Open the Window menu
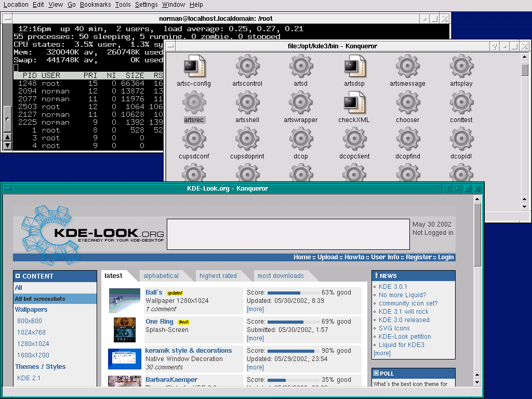Image resolution: width=532 pixels, height=399 pixels. (174, 5)
